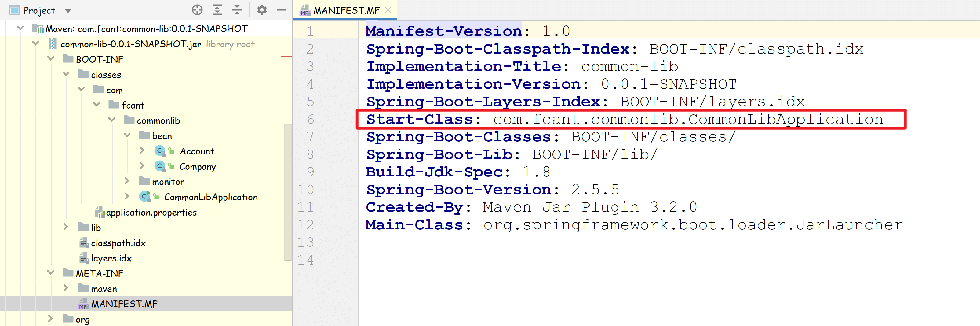Collapse the META-INF folder
The image size is (980, 326).
pos(51,273)
